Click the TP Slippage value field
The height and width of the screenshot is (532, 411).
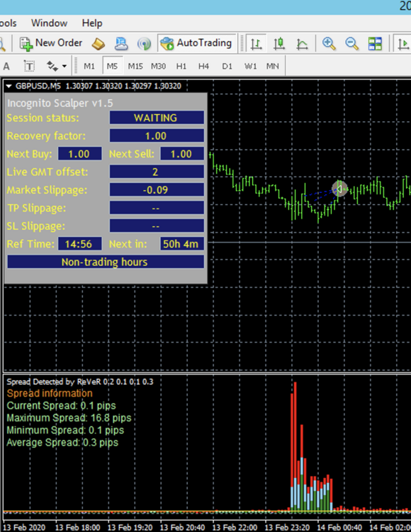click(157, 208)
